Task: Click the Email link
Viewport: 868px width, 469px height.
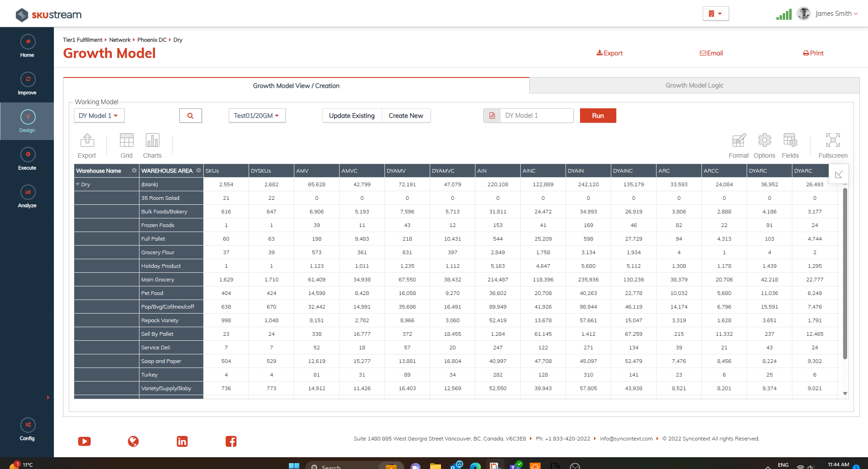Action: click(x=711, y=53)
